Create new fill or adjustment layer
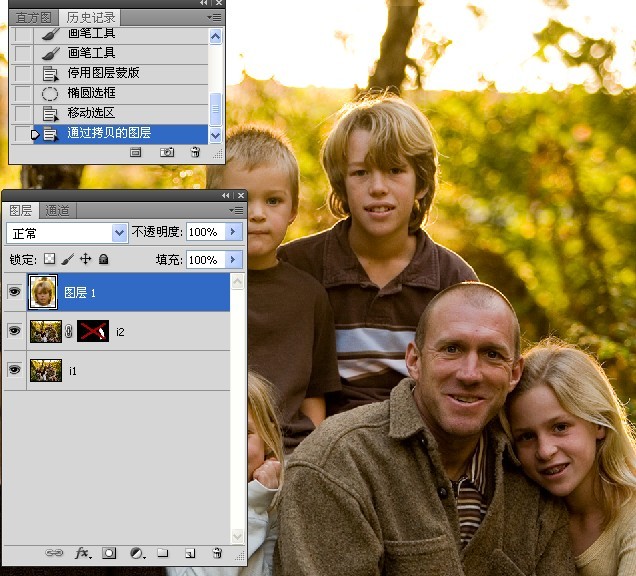Screen dimensions: 636x576 coord(137,553)
